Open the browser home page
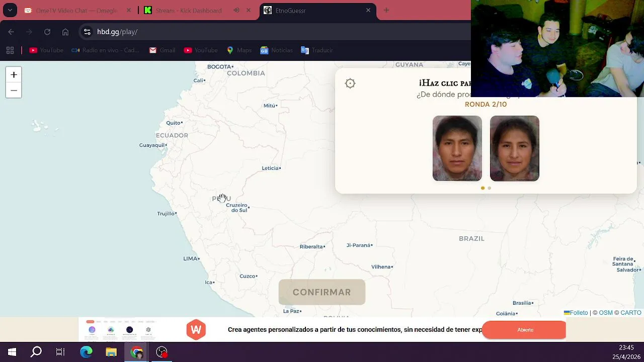This screenshot has width=644, height=362. 65,32
